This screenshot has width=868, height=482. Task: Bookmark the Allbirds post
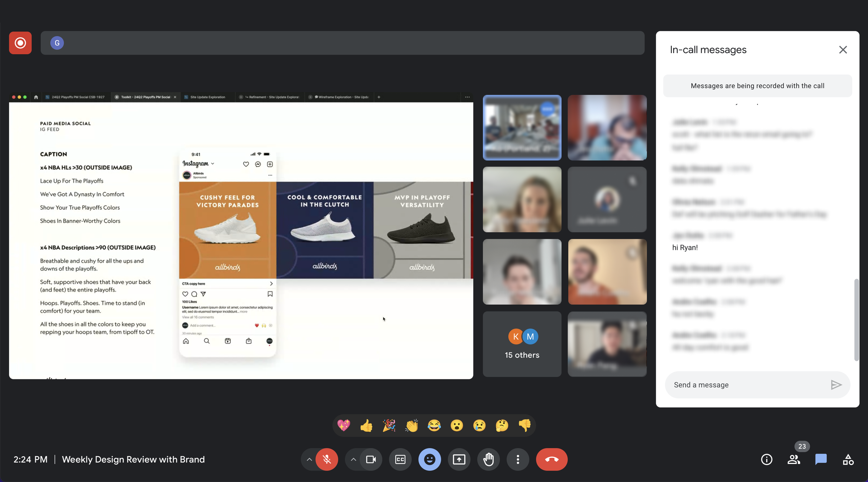(x=270, y=294)
